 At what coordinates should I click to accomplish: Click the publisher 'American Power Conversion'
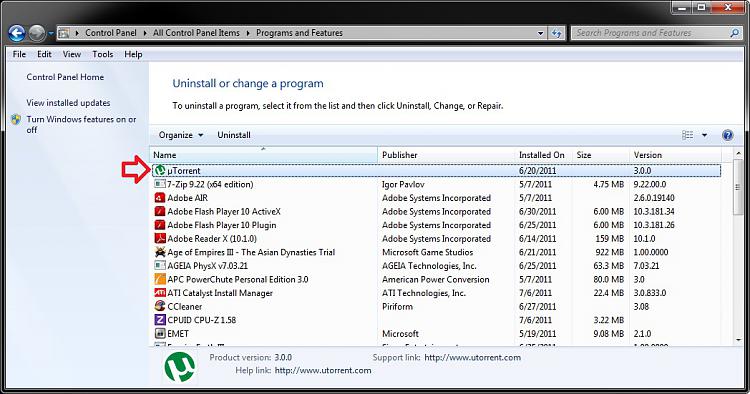436,279
